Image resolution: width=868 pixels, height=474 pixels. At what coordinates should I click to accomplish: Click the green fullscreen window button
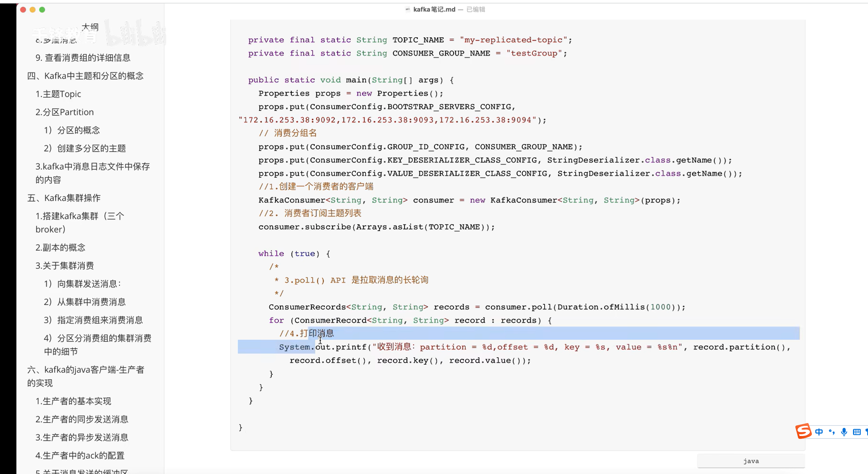tap(42, 10)
